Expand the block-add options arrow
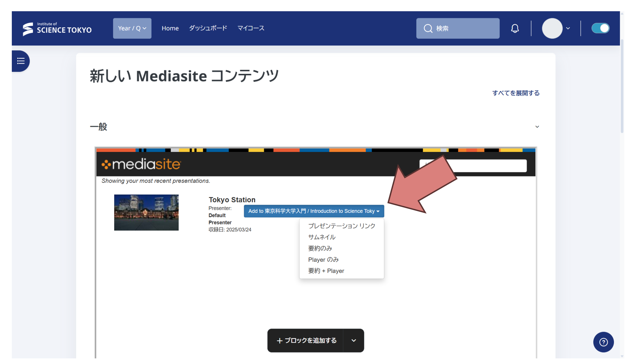The image size is (635, 364). coord(354,340)
